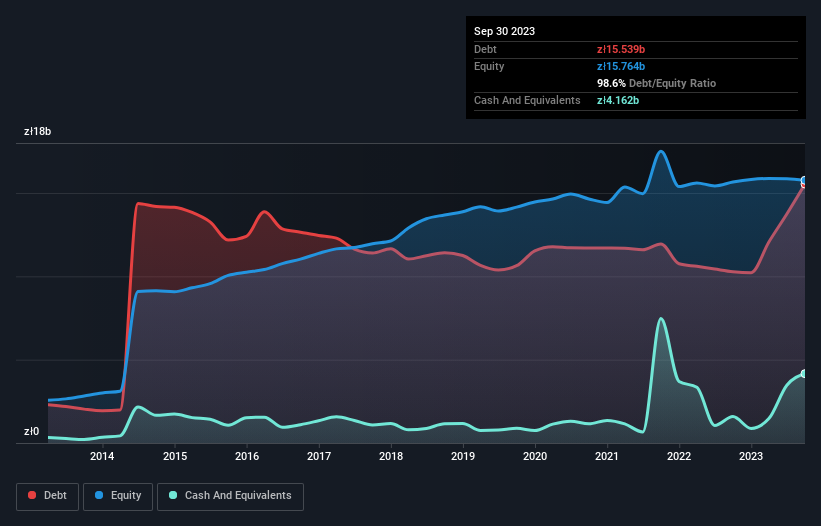Image resolution: width=821 pixels, height=526 pixels.
Task: Click the blue Equity legend dot
Action: click(99, 495)
